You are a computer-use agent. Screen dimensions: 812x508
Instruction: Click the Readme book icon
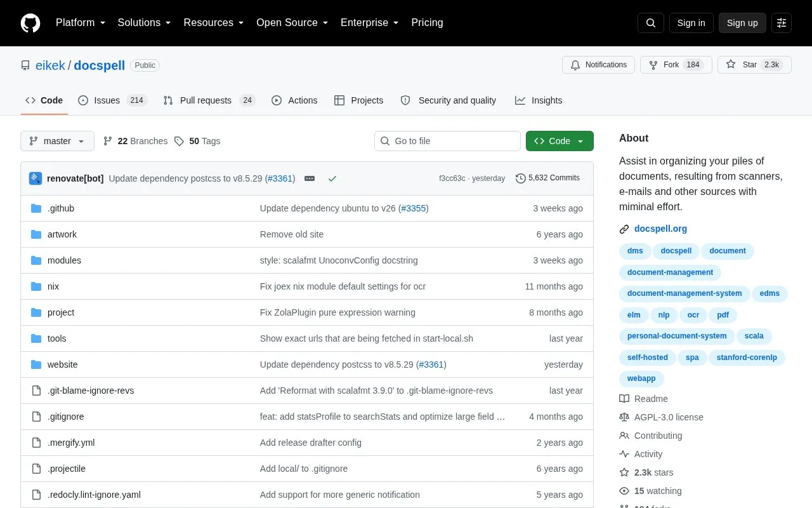(624, 399)
